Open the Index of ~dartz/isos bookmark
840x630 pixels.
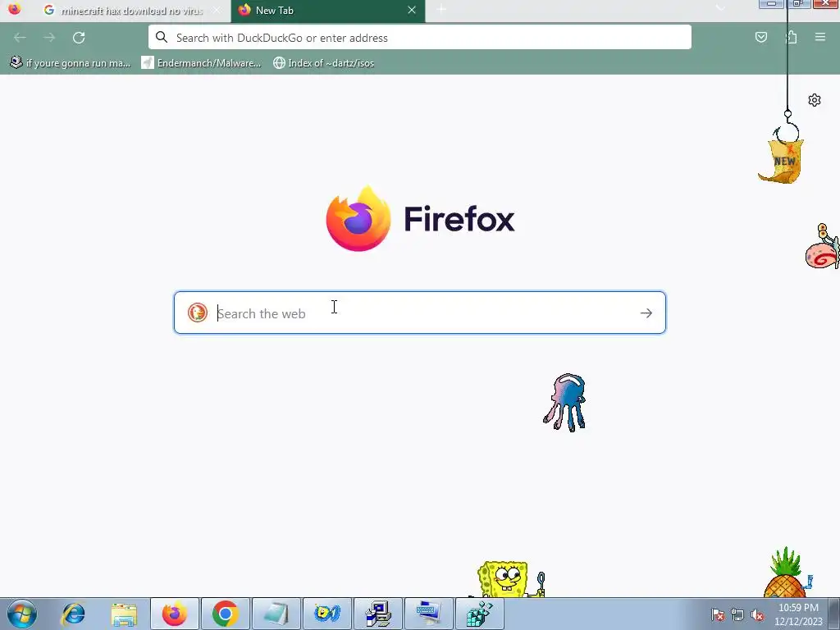(323, 63)
